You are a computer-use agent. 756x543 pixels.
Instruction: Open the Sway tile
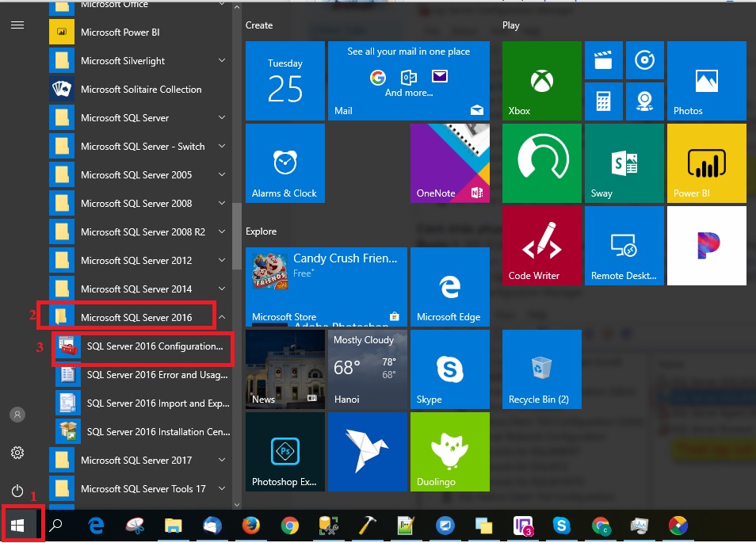point(624,163)
